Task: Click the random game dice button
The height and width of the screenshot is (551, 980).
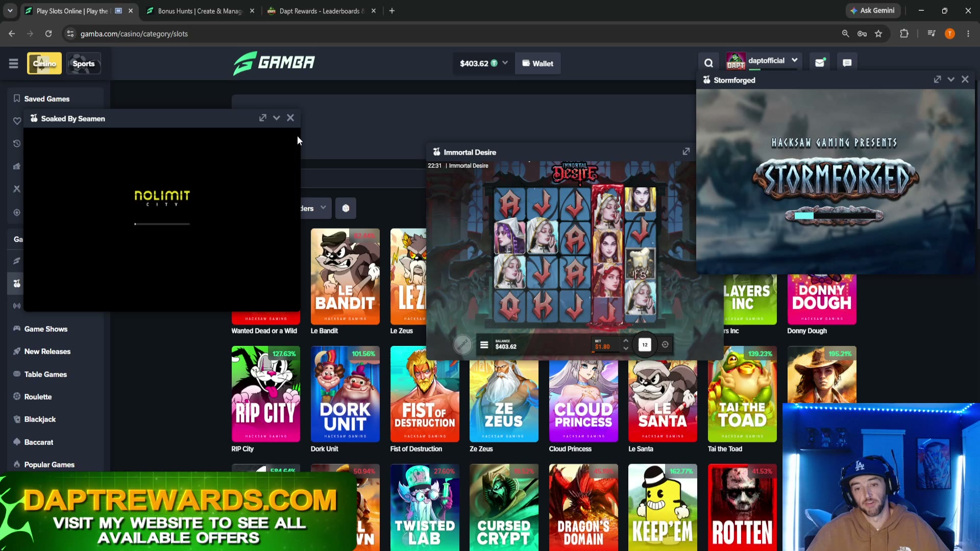Action: pos(346,208)
